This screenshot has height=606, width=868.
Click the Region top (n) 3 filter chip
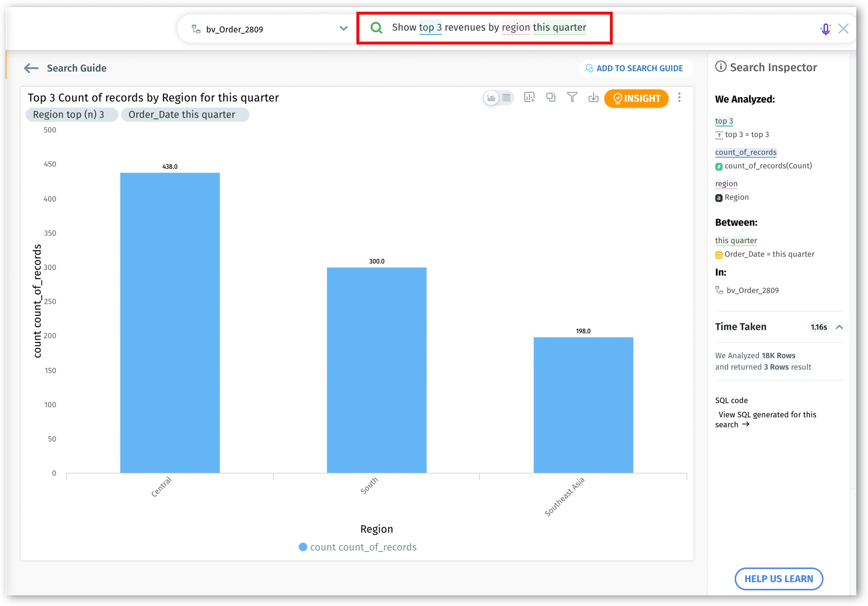pos(69,114)
